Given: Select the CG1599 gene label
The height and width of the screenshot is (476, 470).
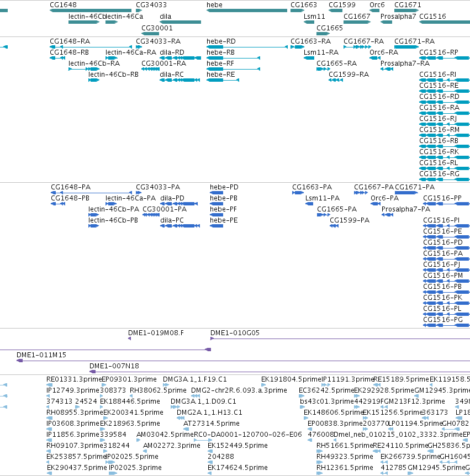Looking at the screenshot, I should click(342, 5).
